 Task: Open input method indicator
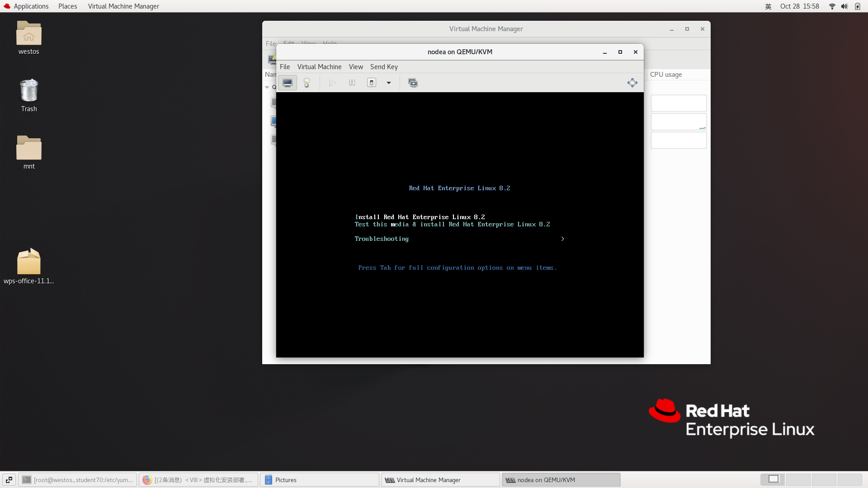tap(768, 6)
